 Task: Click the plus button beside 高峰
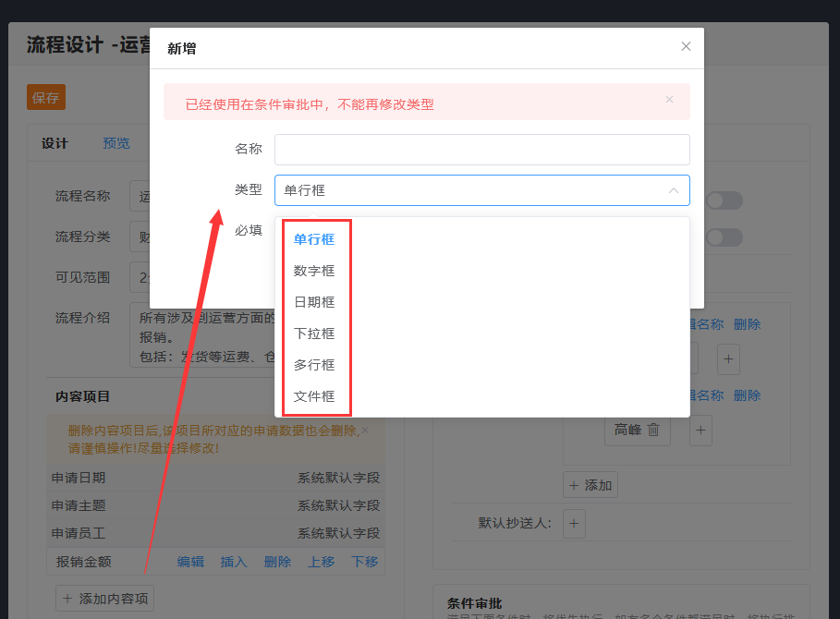tap(700, 430)
